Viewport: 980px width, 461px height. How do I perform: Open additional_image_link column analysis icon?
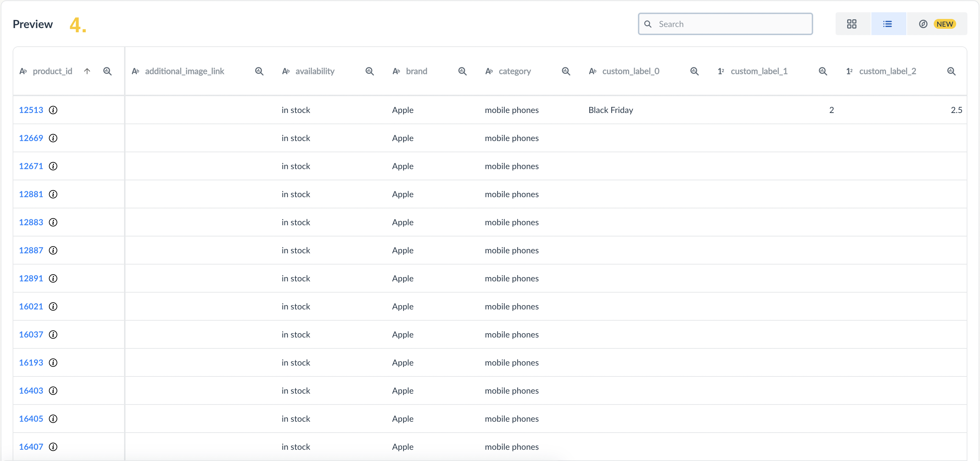[x=259, y=71]
